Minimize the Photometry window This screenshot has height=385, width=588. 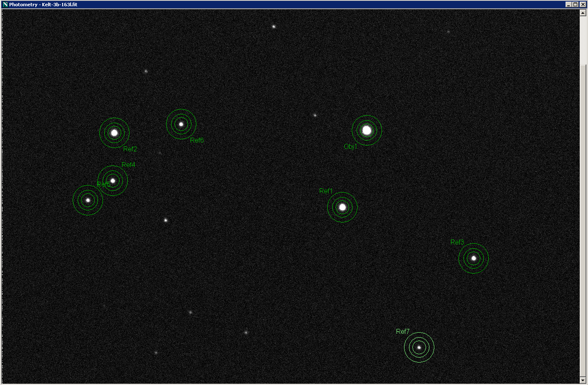tap(568, 5)
